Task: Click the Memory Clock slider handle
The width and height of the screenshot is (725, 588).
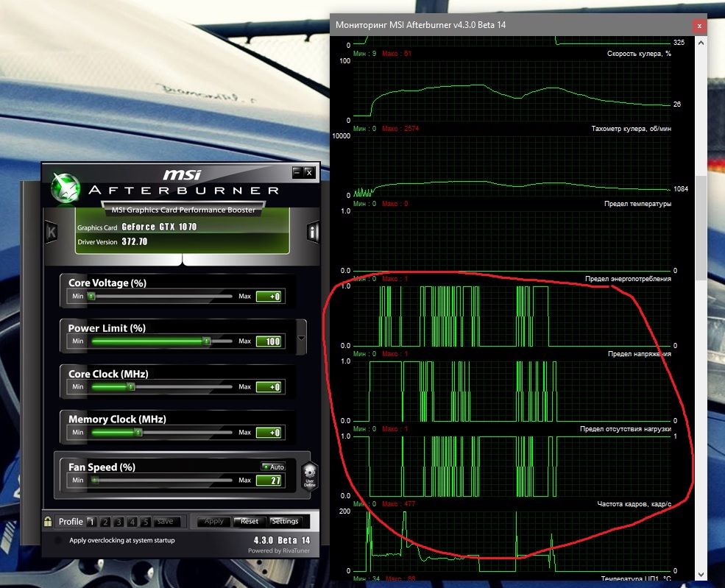Action: pyautogui.click(x=138, y=432)
